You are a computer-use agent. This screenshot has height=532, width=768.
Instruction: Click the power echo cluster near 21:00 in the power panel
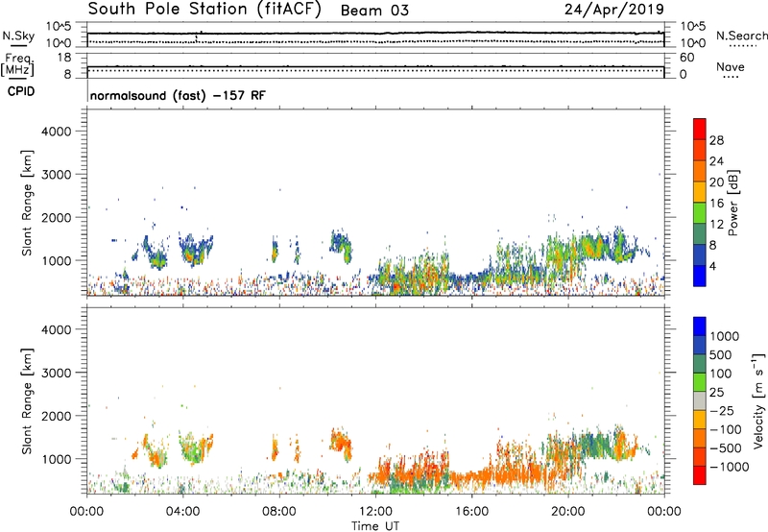pyautogui.click(x=592, y=247)
